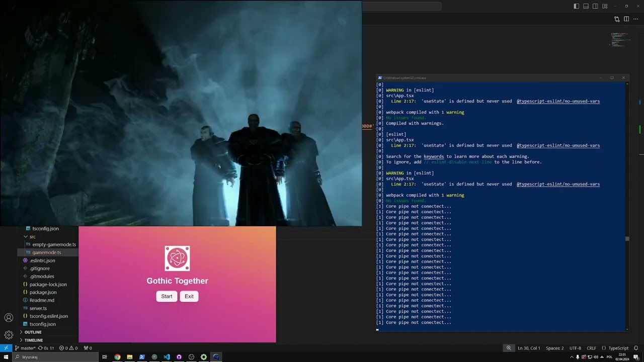Select gamemode.ts in explorer
Image resolution: width=644 pixels, height=362 pixels.
[x=46, y=252]
